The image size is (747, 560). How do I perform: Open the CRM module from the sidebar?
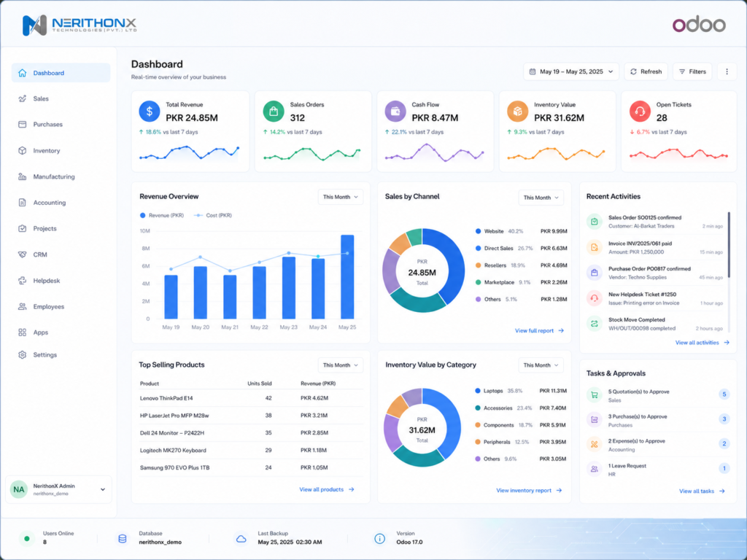[61, 254]
